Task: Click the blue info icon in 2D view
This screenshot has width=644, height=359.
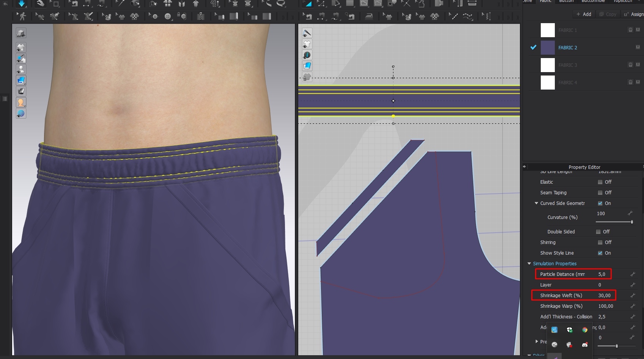Action: pyautogui.click(x=307, y=55)
